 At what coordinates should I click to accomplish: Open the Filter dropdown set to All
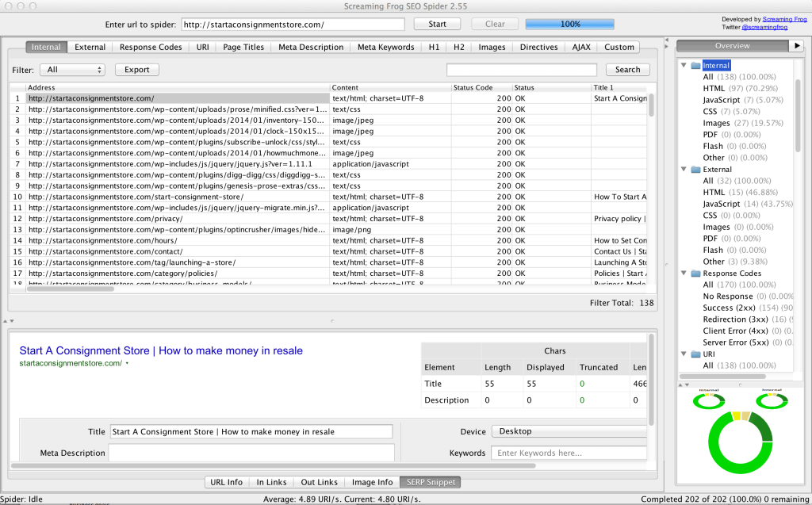coord(72,70)
